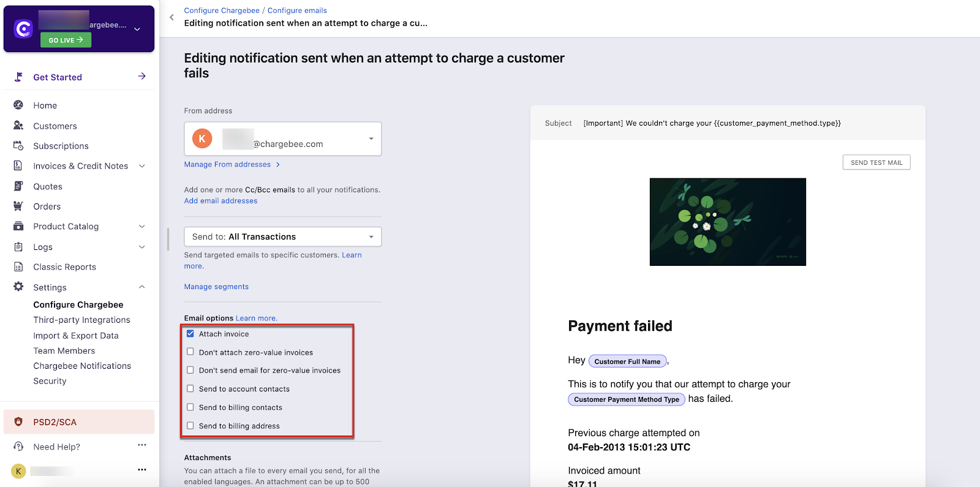Click the PSD2/SCA shield icon
980x487 pixels.
point(18,421)
